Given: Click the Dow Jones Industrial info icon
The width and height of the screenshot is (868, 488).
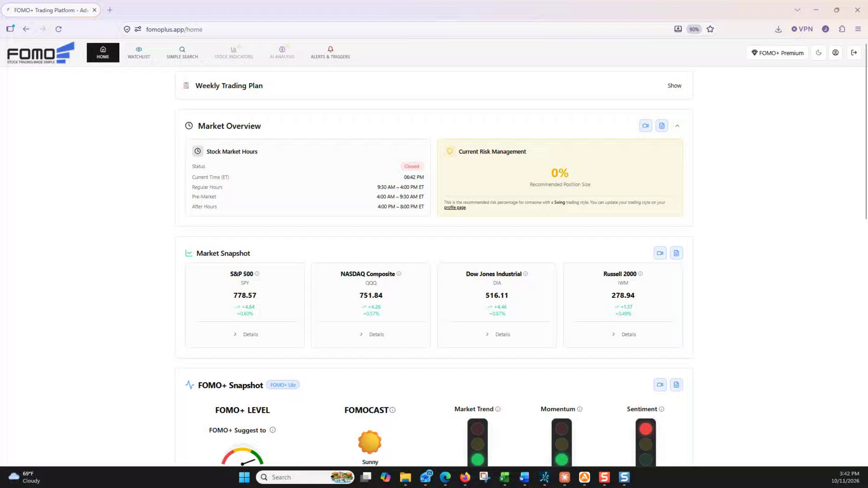Looking at the screenshot, I should coord(526,274).
